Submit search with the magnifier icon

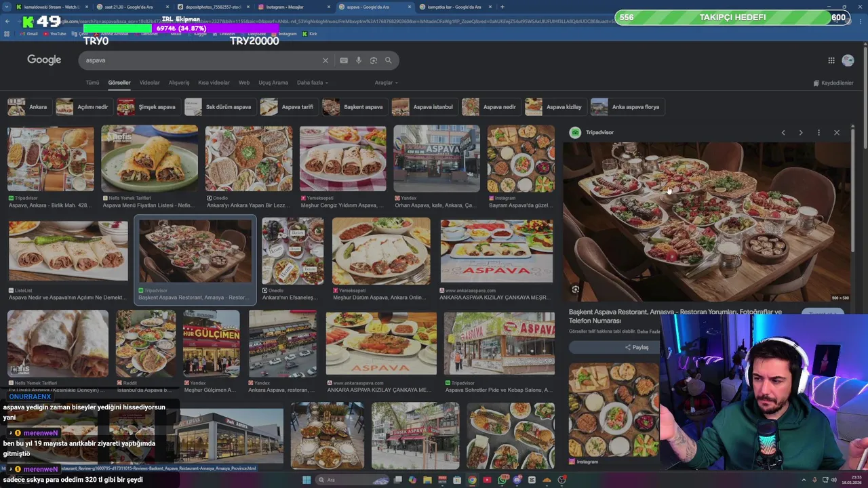pos(389,60)
